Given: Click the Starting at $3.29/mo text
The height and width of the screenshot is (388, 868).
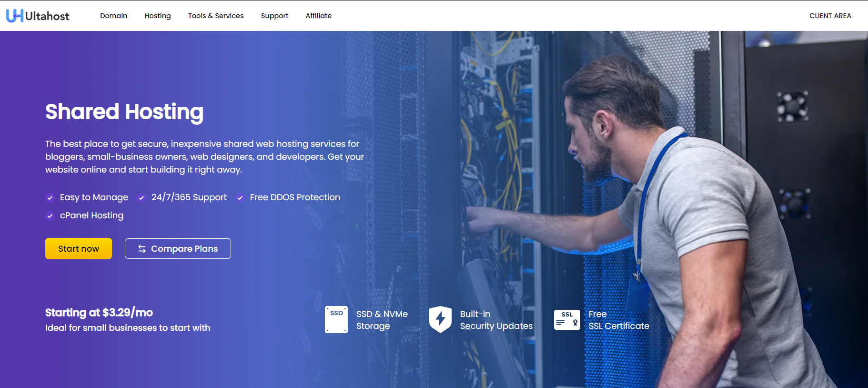Looking at the screenshot, I should pyautogui.click(x=99, y=313).
